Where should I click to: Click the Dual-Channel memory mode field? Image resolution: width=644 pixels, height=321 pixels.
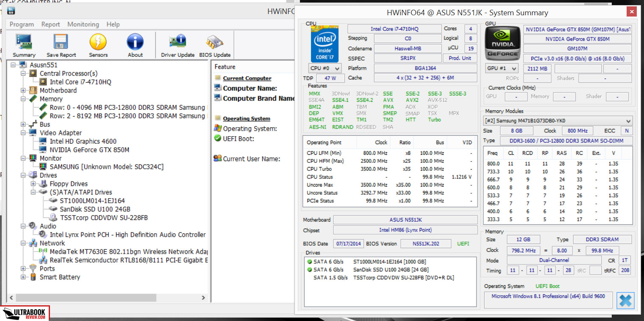pyautogui.click(x=554, y=260)
